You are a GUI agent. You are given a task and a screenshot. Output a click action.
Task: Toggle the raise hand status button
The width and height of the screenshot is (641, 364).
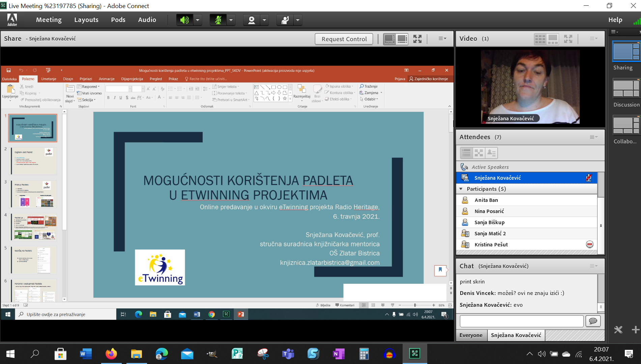(285, 20)
